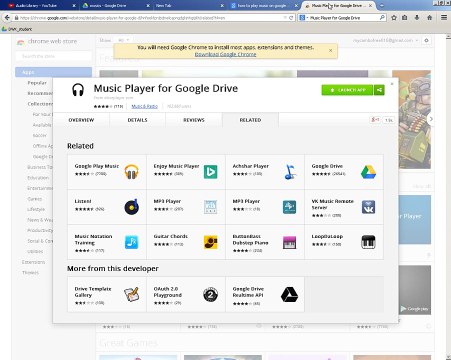Open the browser hamburger menu
Viewport: 451px width, 360px height.
(x=444, y=18)
